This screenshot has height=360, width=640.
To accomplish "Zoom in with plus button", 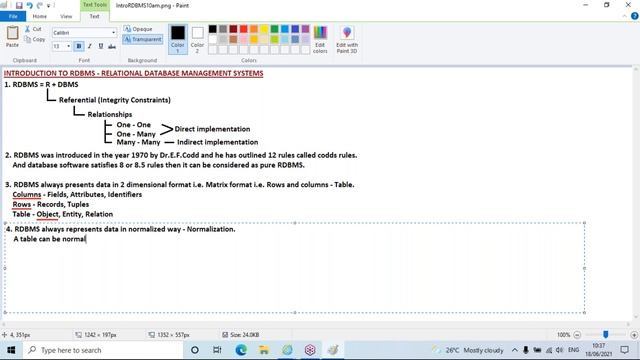I will click(634, 335).
